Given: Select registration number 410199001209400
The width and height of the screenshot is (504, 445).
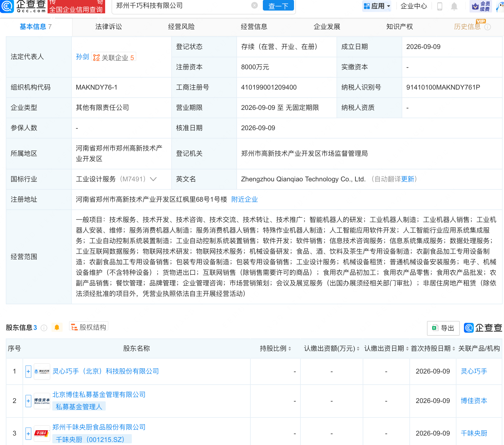Looking at the screenshot, I should click(269, 87).
